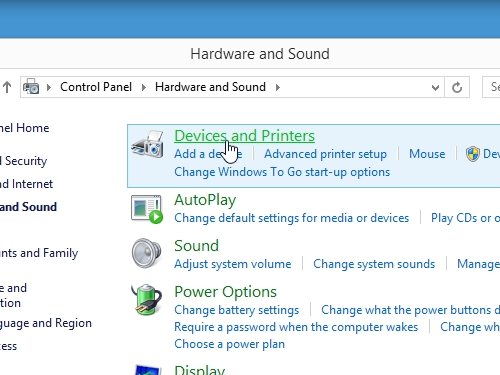Click the Sound speaker icon
The image size is (500, 375).
pyautogui.click(x=146, y=253)
